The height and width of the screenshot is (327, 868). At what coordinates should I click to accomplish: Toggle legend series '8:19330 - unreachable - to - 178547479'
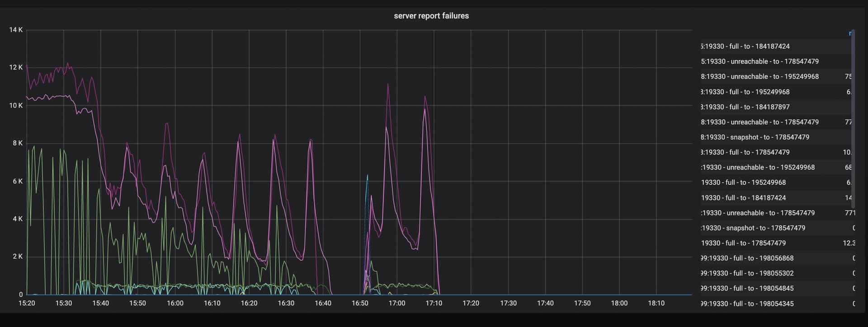pos(759,122)
